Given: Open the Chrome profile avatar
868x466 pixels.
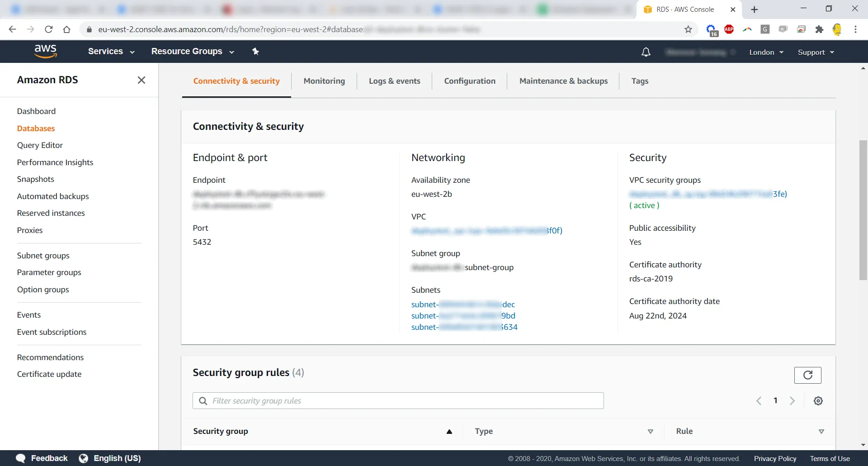Looking at the screenshot, I should click(x=837, y=29).
